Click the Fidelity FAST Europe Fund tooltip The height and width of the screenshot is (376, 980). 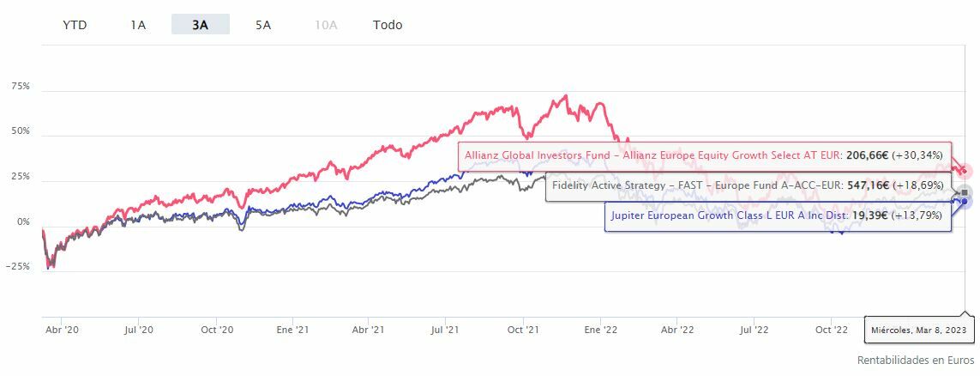pyautogui.click(x=748, y=185)
